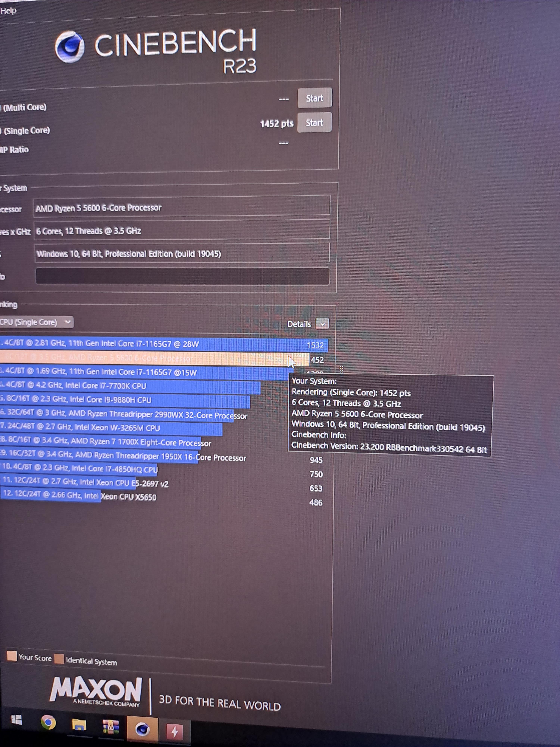Click the Identical System legend swatch
This screenshot has width=560, height=747.
pyautogui.click(x=59, y=659)
